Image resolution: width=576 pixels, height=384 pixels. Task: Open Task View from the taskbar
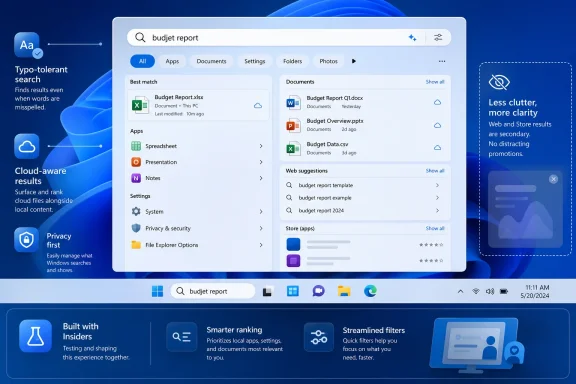coord(267,291)
